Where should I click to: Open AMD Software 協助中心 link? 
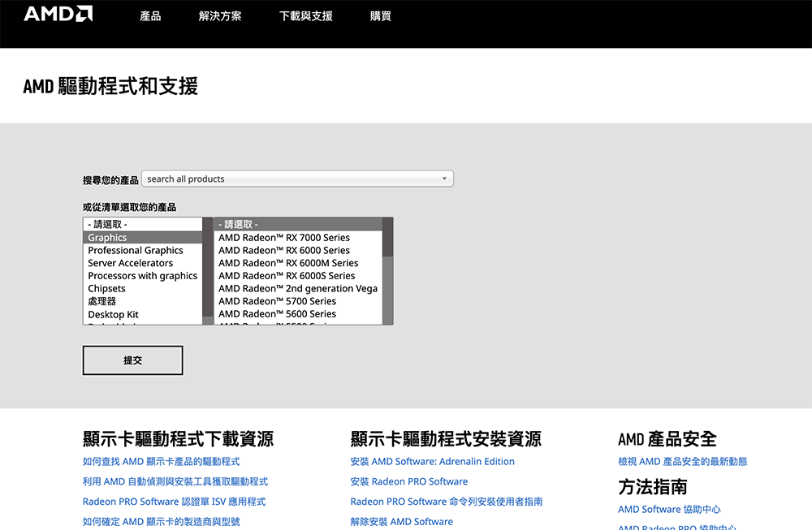pyautogui.click(x=669, y=510)
